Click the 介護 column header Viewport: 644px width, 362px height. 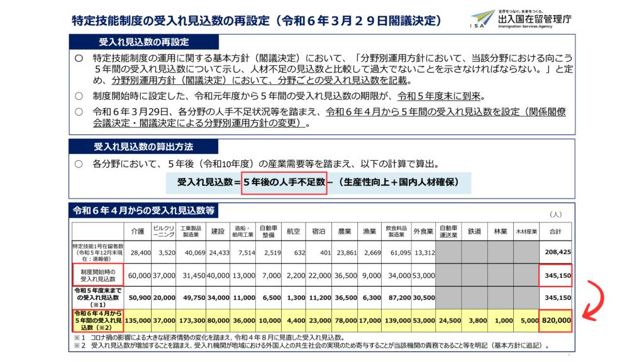coord(137,231)
